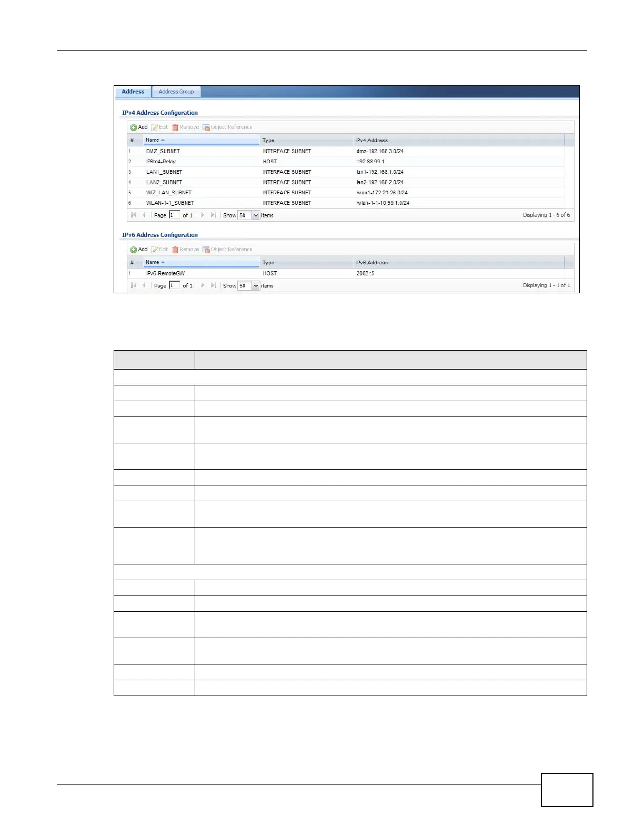Open the IPv6 Show items dropdown
The height and width of the screenshot is (834, 644).
[x=256, y=286]
